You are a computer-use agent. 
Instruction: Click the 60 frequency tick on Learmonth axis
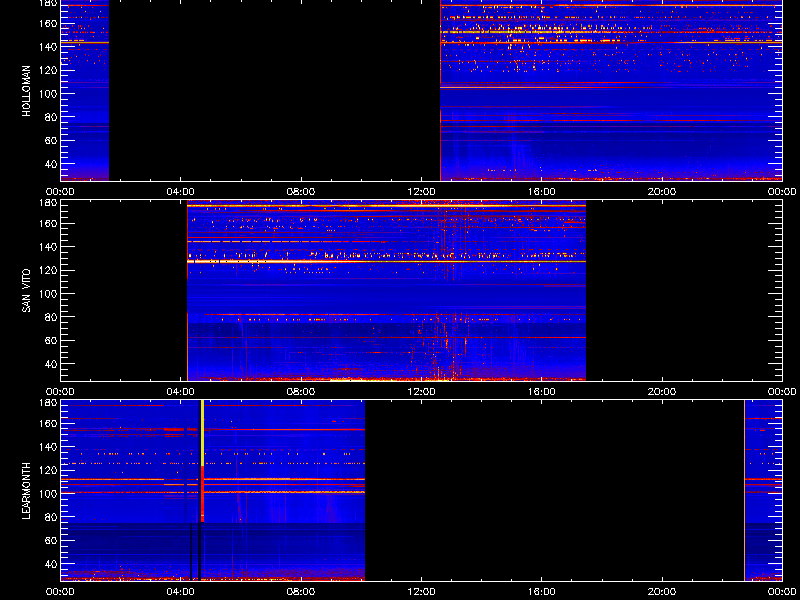coord(51,540)
